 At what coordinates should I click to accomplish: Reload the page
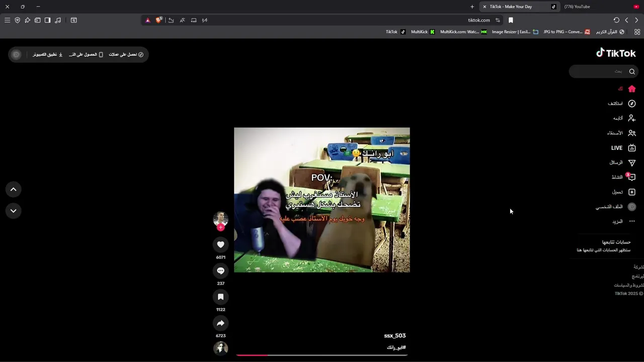616,20
